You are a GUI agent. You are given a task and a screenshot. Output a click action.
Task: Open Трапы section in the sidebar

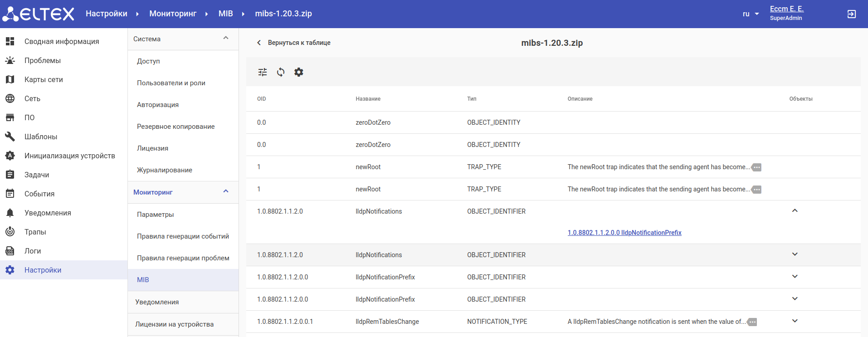[35, 232]
